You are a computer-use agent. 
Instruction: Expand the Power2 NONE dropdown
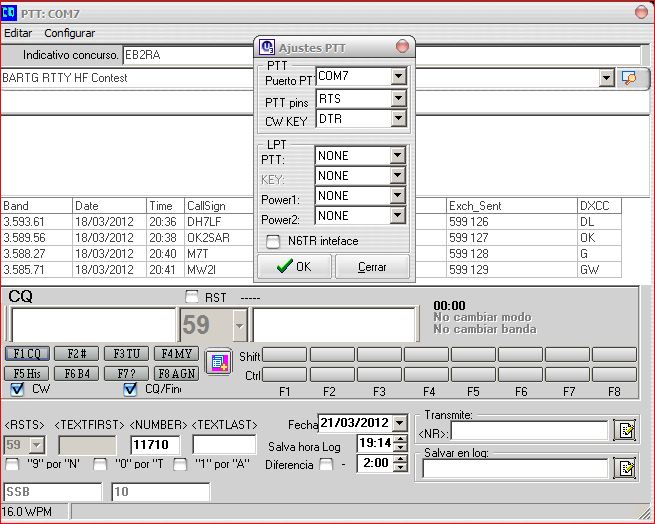click(x=398, y=216)
